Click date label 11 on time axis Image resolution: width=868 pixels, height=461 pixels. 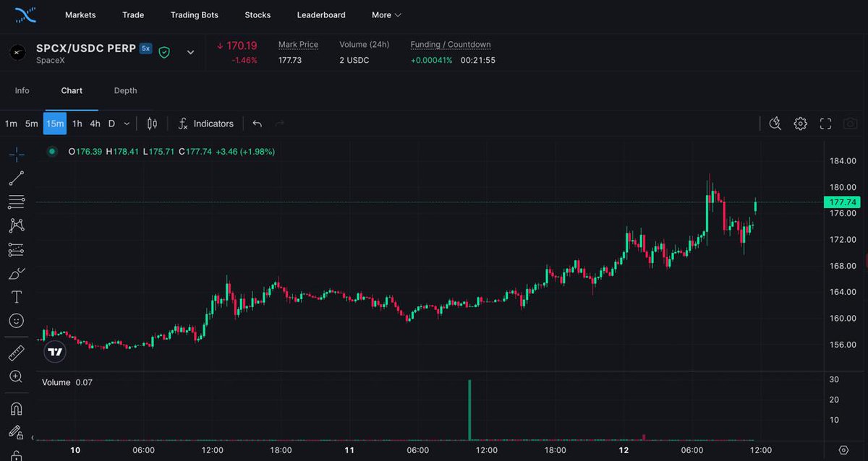pyautogui.click(x=349, y=450)
